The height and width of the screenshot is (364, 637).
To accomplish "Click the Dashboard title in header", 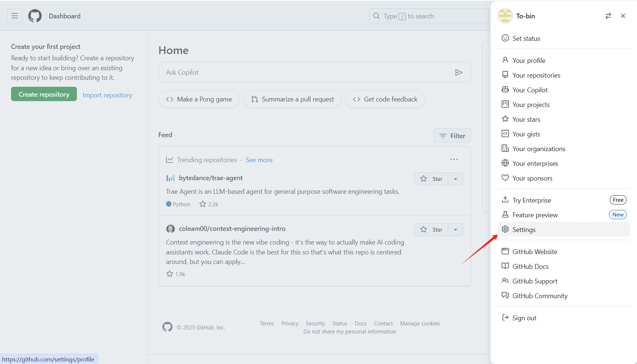I will [x=65, y=16].
